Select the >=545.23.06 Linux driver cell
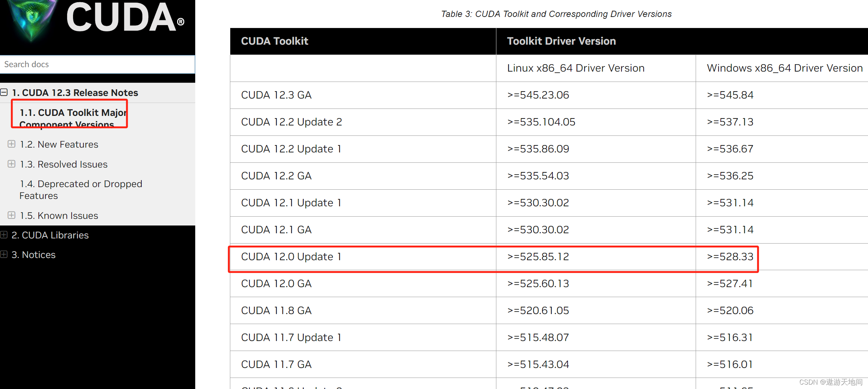868x389 pixels. (x=596, y=95)
